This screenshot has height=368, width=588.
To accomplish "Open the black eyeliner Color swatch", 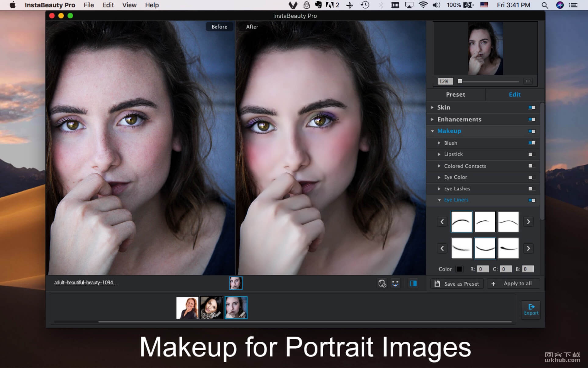I will 459,269.
